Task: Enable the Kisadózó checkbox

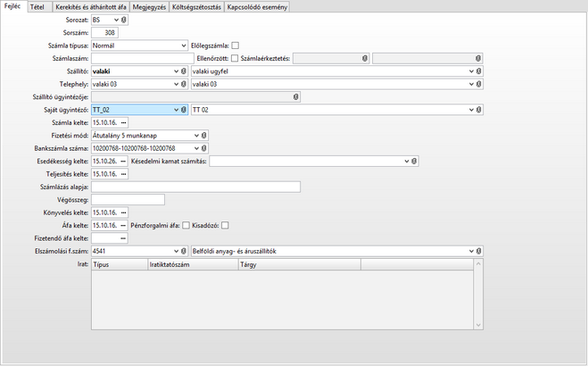Action: point(225,226)
